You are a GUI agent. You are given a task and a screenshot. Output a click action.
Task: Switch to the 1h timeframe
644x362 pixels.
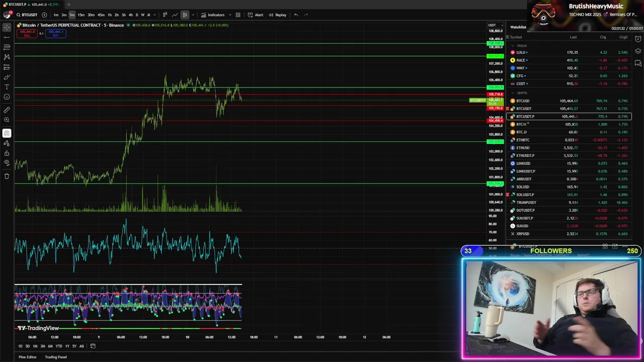[x=110, y=15]
